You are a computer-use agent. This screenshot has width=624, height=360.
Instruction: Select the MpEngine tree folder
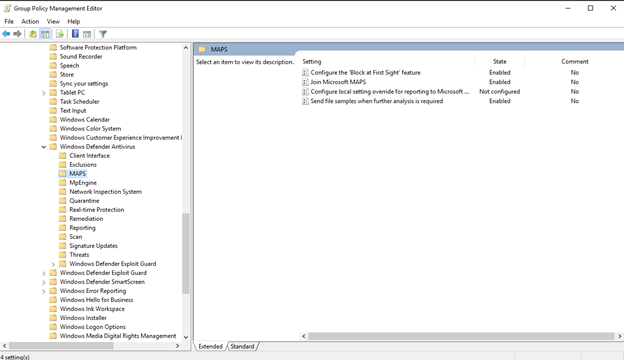pyautogui.click(x=83, y=183)
